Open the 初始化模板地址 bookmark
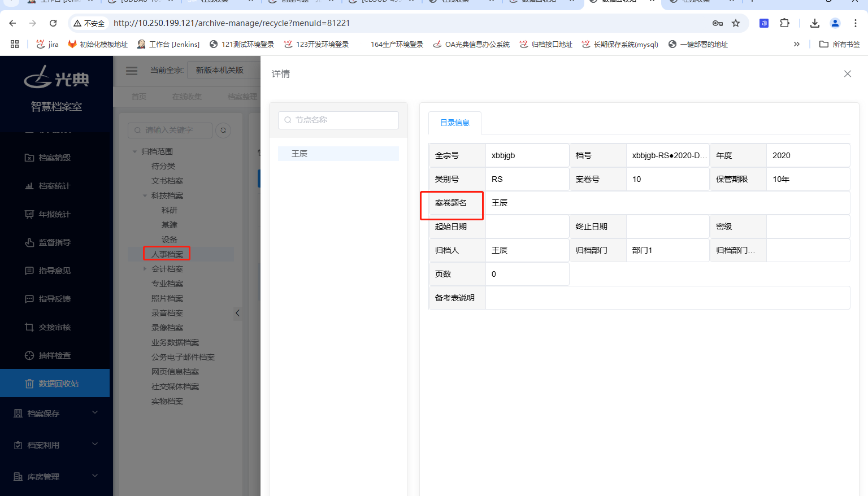The image size is (868, 496). pyautogui.click(x=98, y=44)
